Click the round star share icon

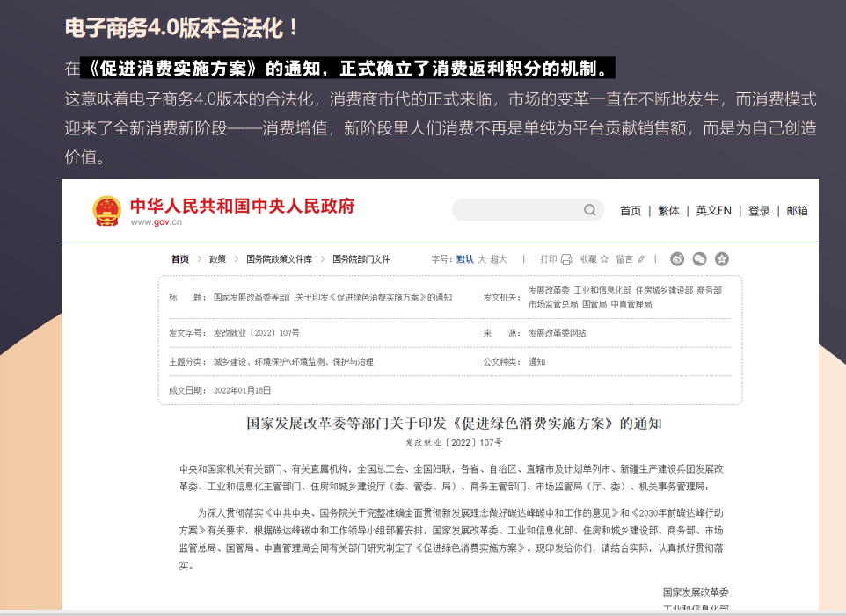click(722, 259)
